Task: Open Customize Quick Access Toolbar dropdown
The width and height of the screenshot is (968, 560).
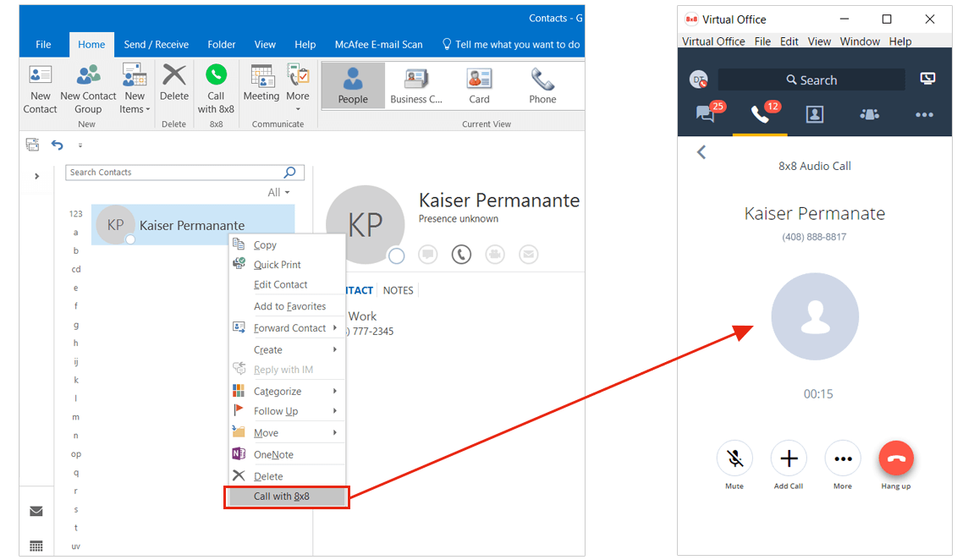Action: tap(80, 145)
